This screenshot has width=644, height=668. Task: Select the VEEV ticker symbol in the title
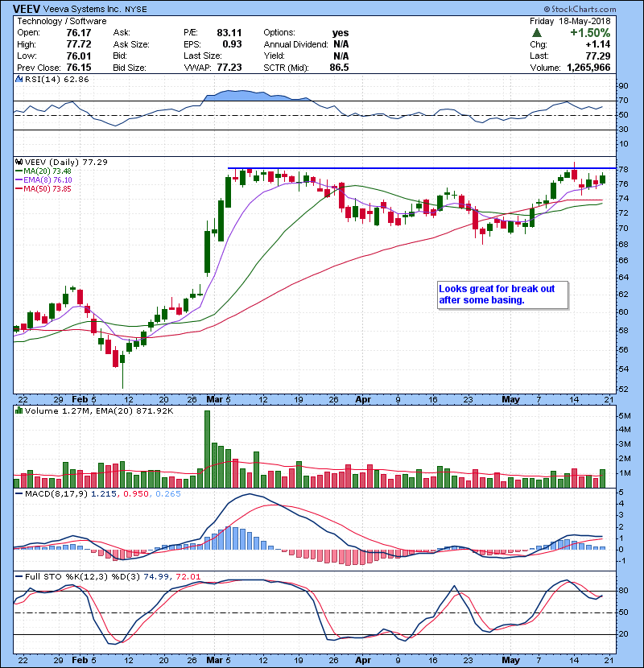pyautogui.click(x=27, y=9)
